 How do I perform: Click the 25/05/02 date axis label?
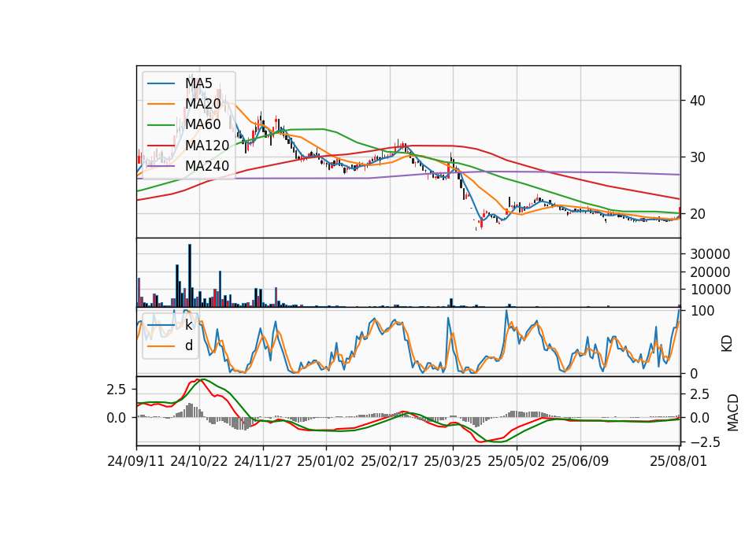pyautogui.click(x=517, y=461)
